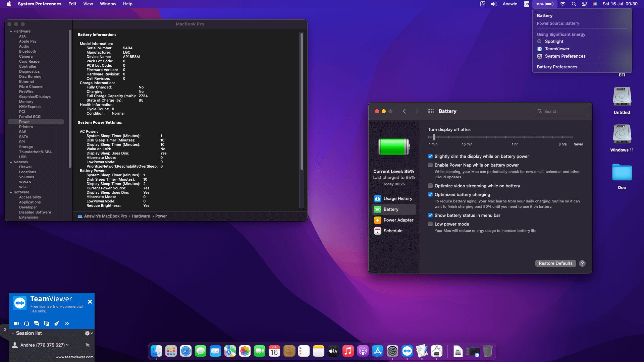The image size is (644, 362).
Task: Open Trash in the Dock
Action: 488,351
